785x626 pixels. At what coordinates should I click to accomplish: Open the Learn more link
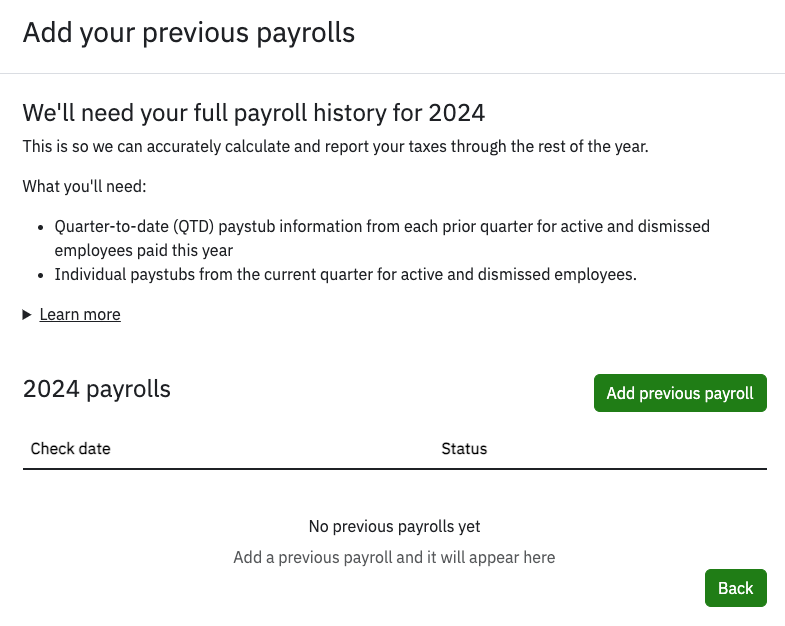[80, 314]
